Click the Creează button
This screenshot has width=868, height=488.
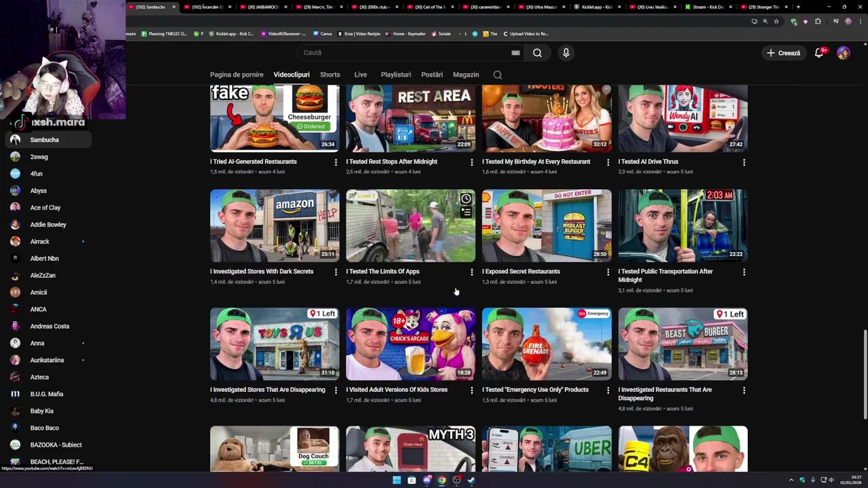(x=783, y=53)
